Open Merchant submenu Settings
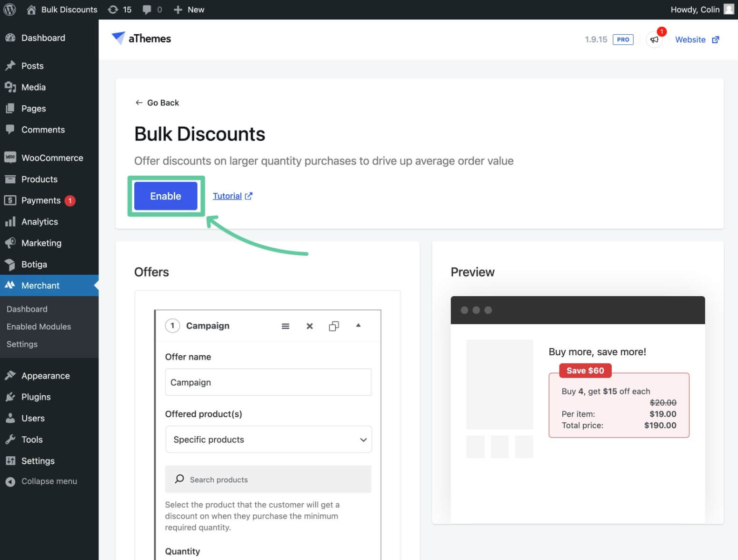The image size is (738, 560). [x=22, y=344]
